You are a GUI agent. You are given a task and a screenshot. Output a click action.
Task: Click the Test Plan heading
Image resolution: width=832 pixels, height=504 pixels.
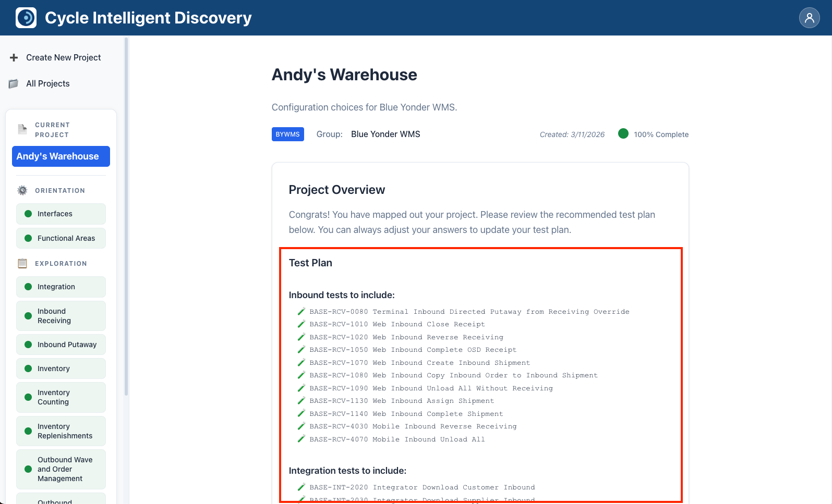310,263
